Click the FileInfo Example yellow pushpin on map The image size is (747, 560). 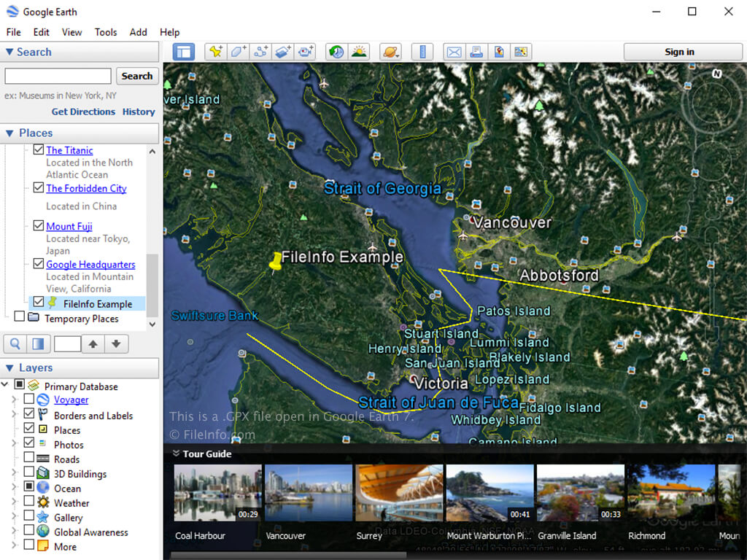(x=276, y=262)
